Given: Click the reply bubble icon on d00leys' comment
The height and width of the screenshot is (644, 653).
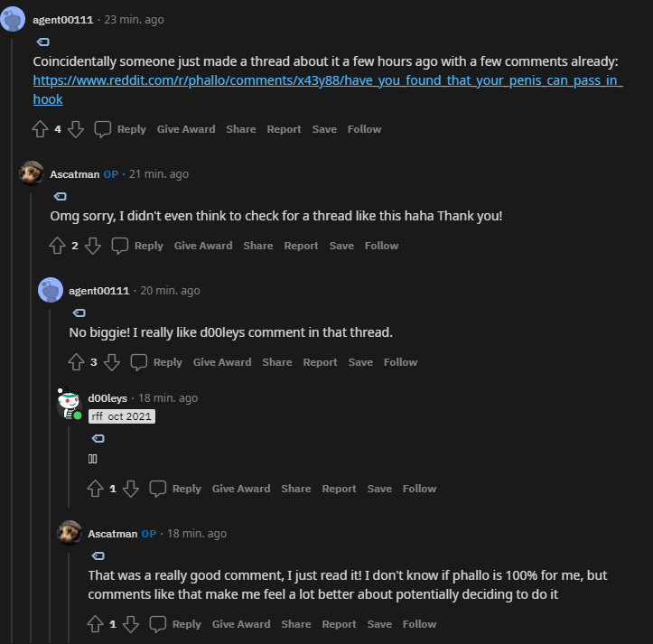Looking at the screenshot, I should 158,489.
